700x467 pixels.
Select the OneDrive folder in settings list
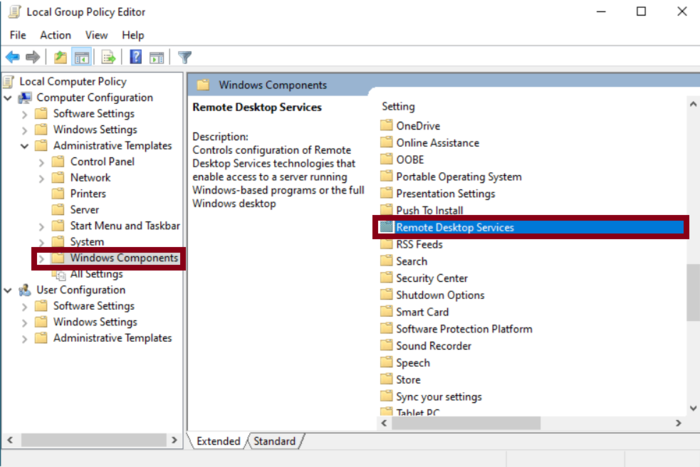[417, 126]
